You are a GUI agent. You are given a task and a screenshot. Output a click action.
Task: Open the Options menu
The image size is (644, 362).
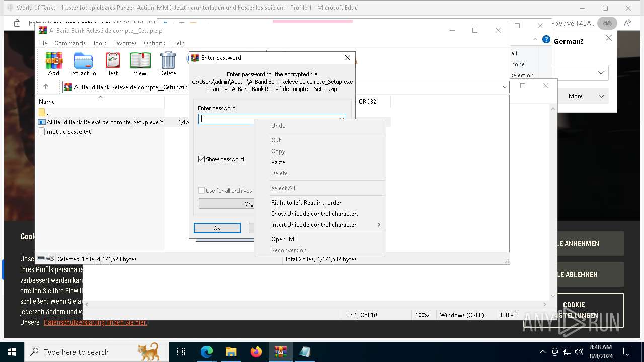tap(154, 43)
